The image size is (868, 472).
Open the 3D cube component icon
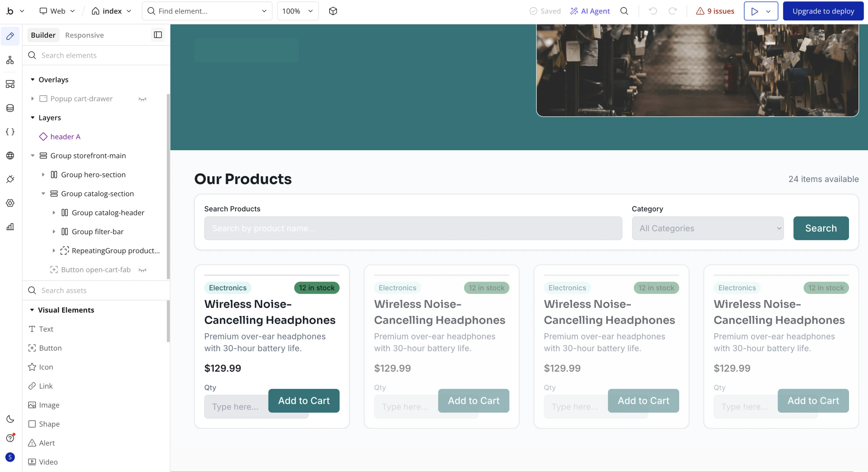tap(333, 11)
